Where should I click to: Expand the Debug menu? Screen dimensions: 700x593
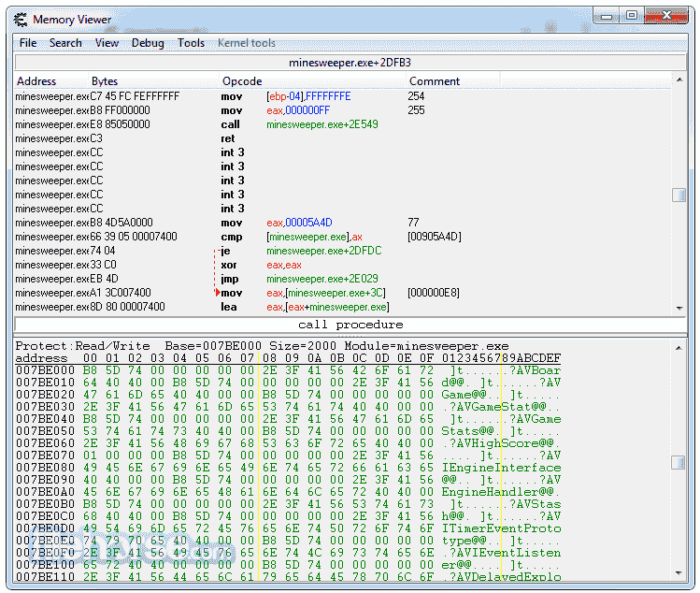[148, 43]
